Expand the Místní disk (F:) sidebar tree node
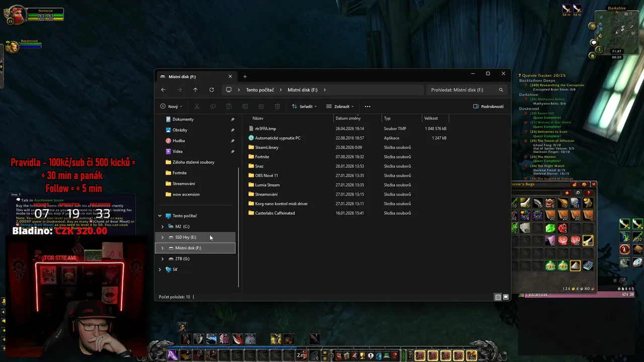644x362 pixels. pyautogui.click(x=162, y=248)
